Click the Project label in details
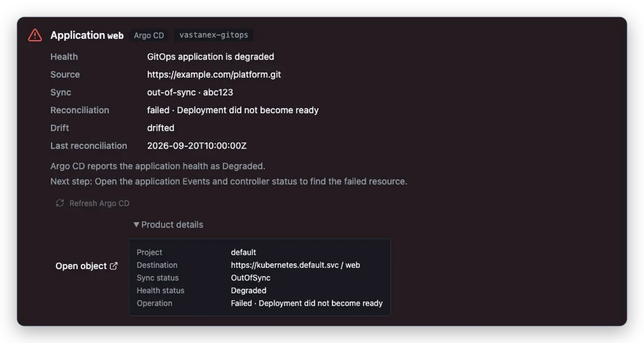Screen dimensions: 644x343 pyautogui.click(x=149, y=252)
